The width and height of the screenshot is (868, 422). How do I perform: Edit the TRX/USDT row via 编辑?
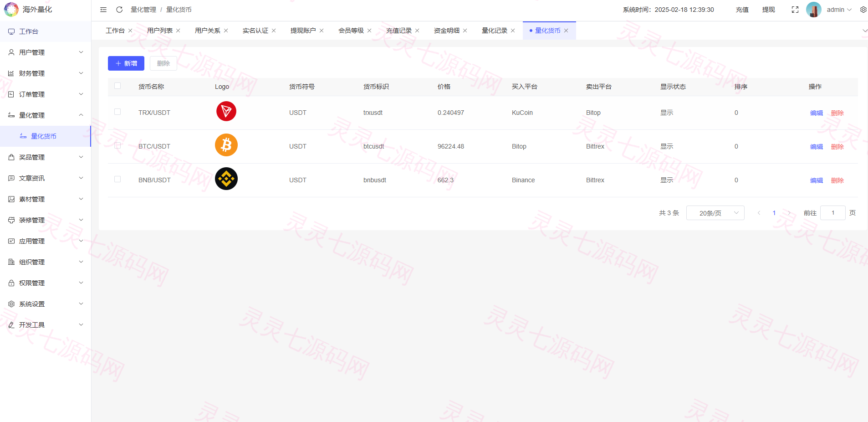tap(817, 113)
